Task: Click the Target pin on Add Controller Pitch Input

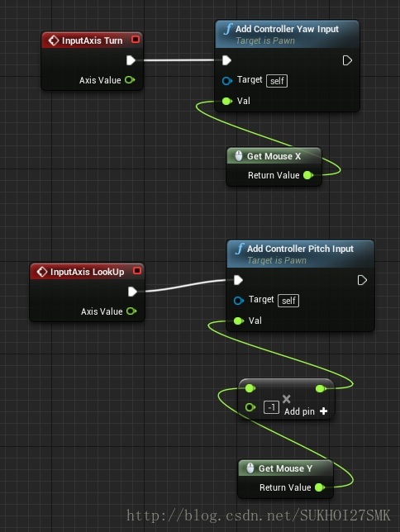Action: (239, 301)
